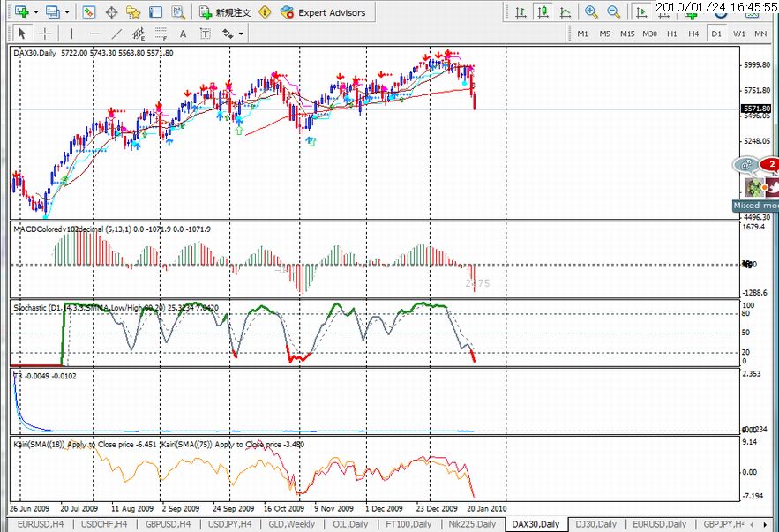Open the profiles dropdown arrow
Image resolution: width=779 pixels, height=532 pixels.
pos(67,12)
